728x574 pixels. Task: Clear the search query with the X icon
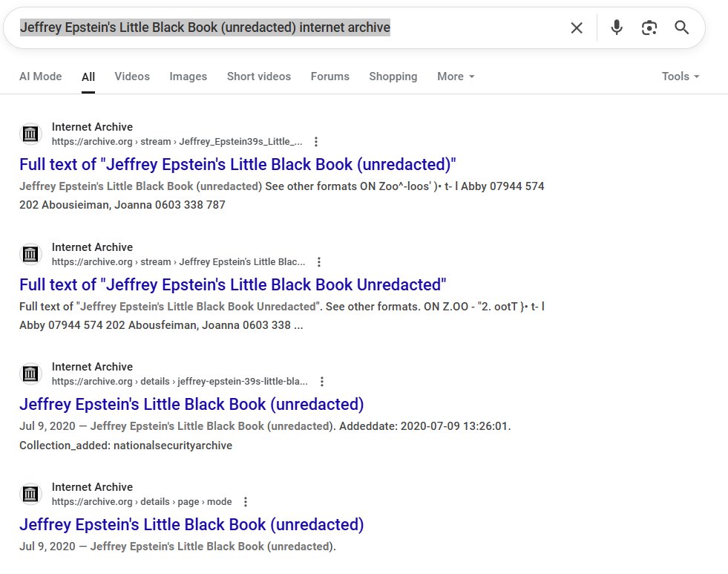pyautogui.click(x=576, y=28)
